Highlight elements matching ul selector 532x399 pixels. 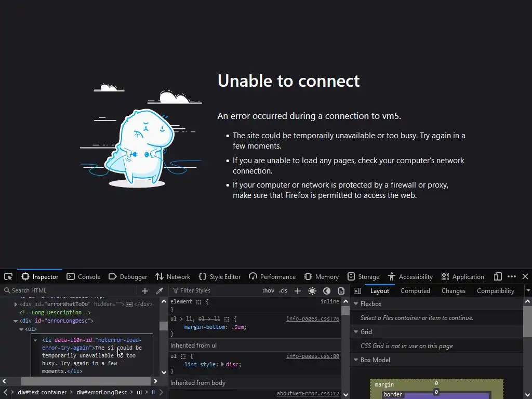[183, 356]
